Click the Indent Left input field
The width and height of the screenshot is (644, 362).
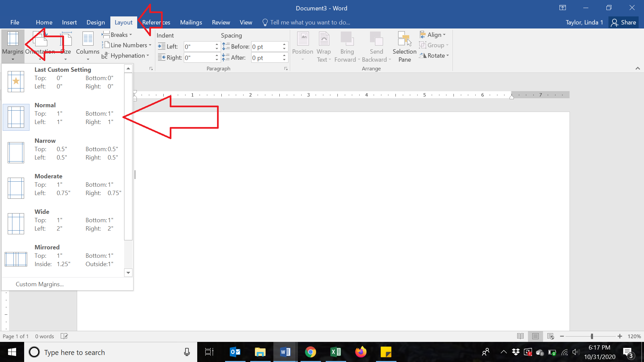[x=199, y=47]
